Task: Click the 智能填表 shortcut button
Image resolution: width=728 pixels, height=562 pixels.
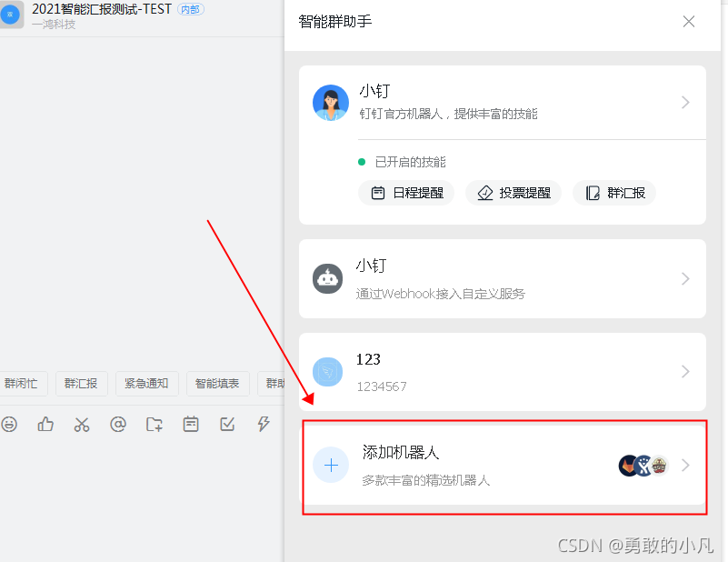Action: point(218,384)
